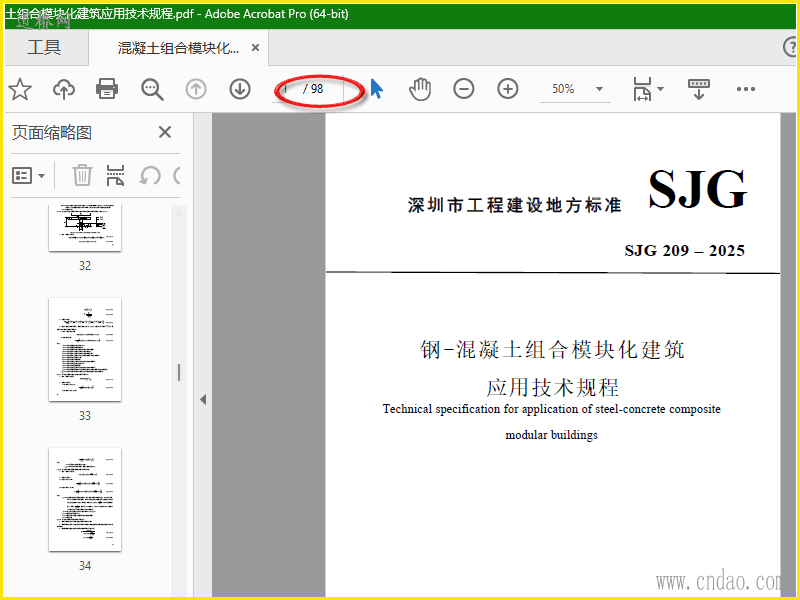The width and height of the screenshot is (800, 600).
Task: Click the insert page break icon in thumbnails panel
Action: click(115, 176)
